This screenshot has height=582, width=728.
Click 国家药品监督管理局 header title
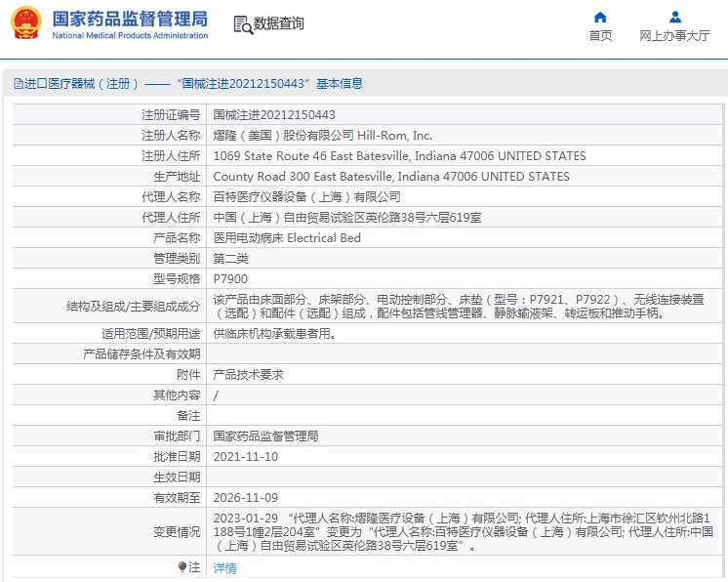point(130,20)
